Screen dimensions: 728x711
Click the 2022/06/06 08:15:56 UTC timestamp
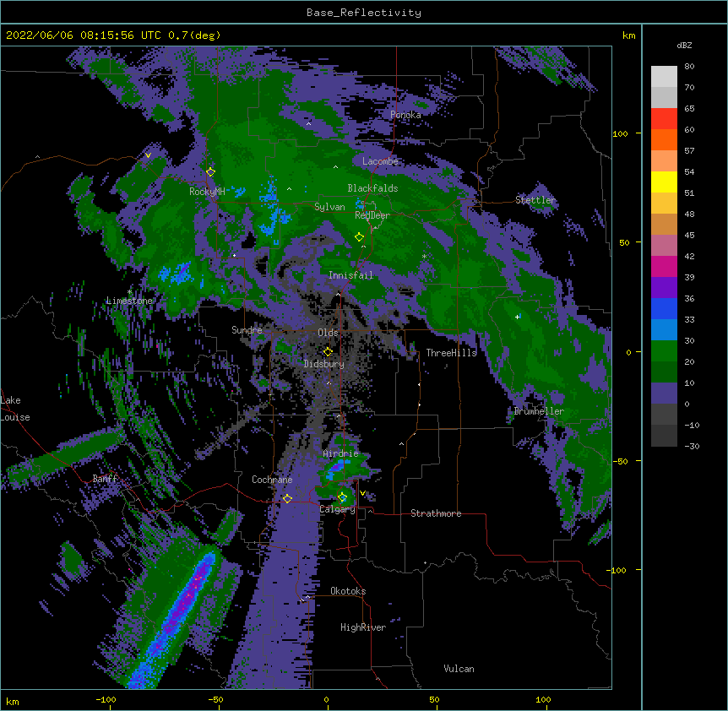point(84,35)
